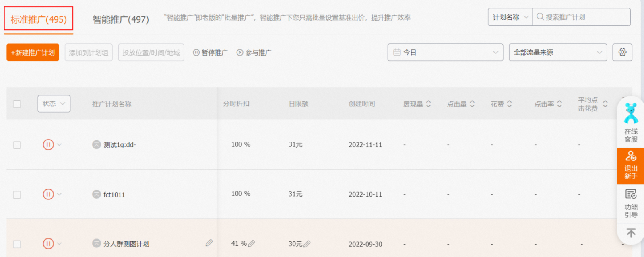
Task: Edit the 分人群测图计划 plan name pencil
Action: coord(209,243)
